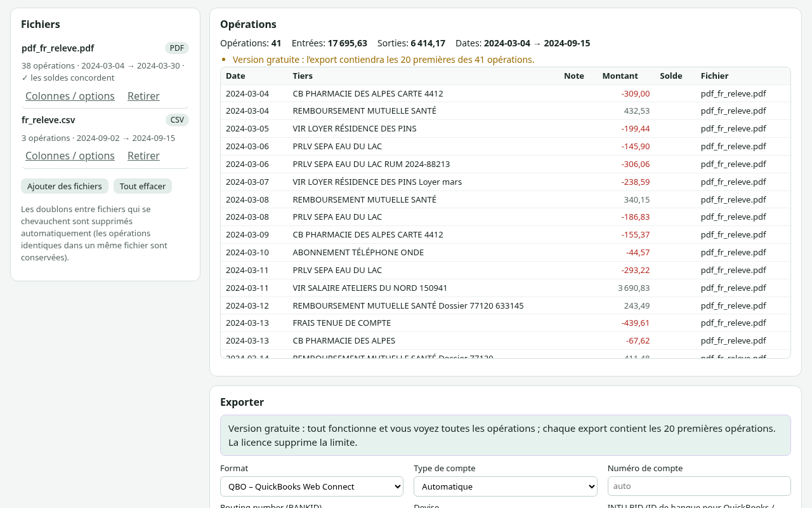Open Colonnes / options for fr_releve.csv
This screenshot has width=812, height=508.
70,156
